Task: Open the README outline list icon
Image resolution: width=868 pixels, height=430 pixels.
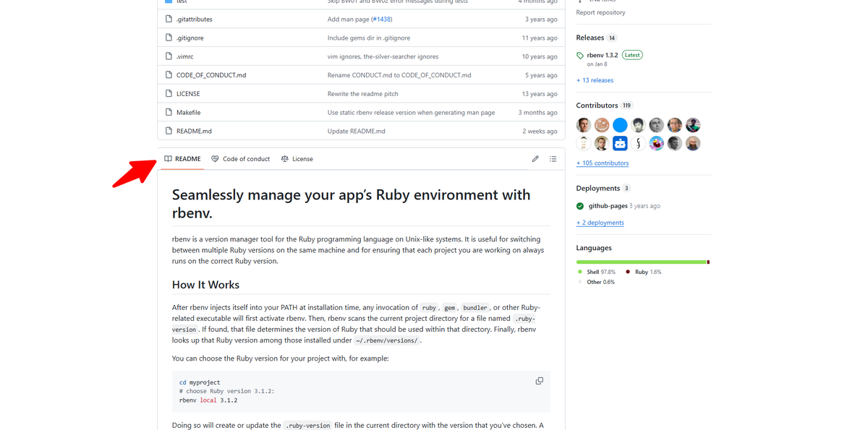Action: (553, 159)
